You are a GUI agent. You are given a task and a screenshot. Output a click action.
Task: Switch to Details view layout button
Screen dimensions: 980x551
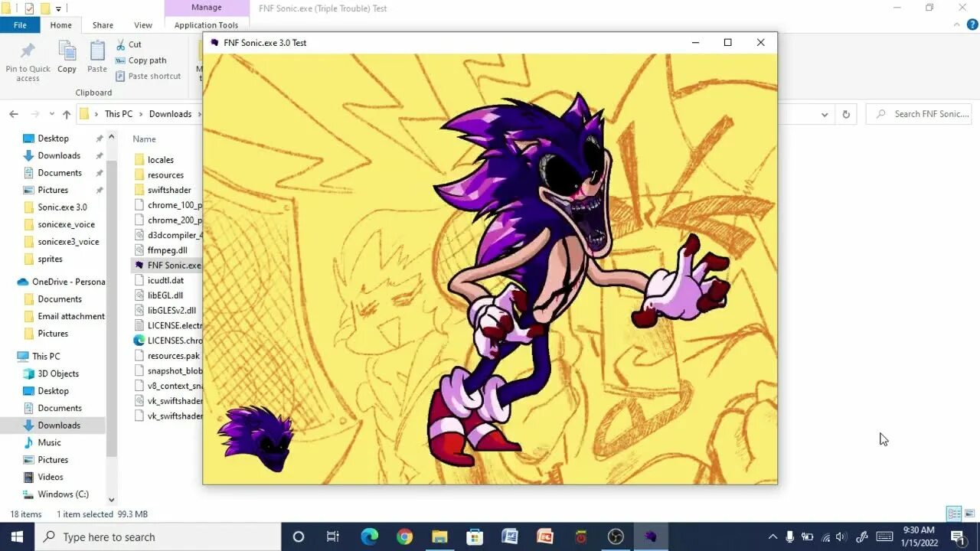click(954, 514)
